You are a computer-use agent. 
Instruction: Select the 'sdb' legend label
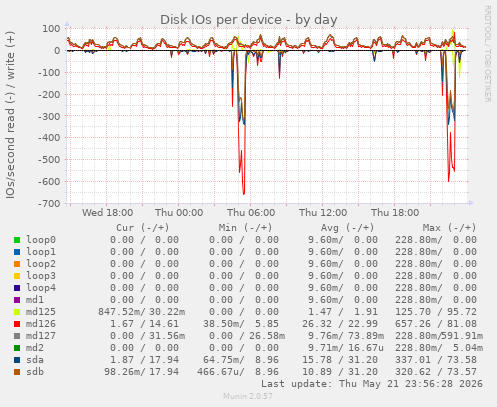click(35, 372)
